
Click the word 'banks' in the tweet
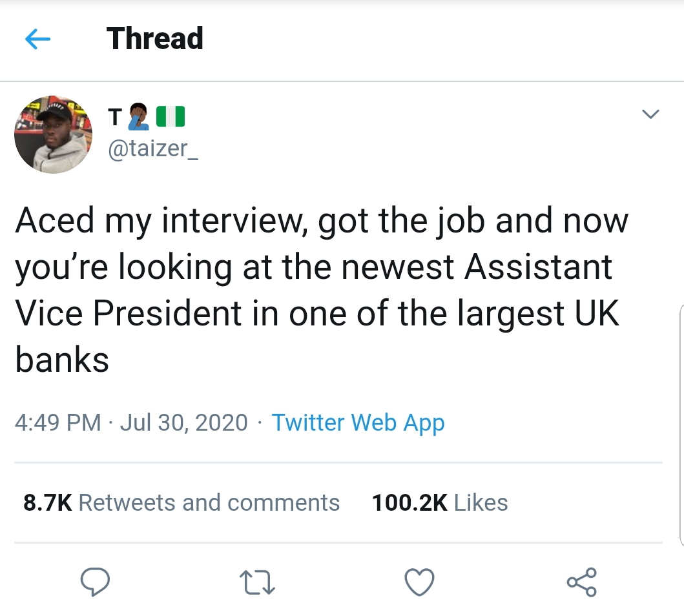[62, 359]
